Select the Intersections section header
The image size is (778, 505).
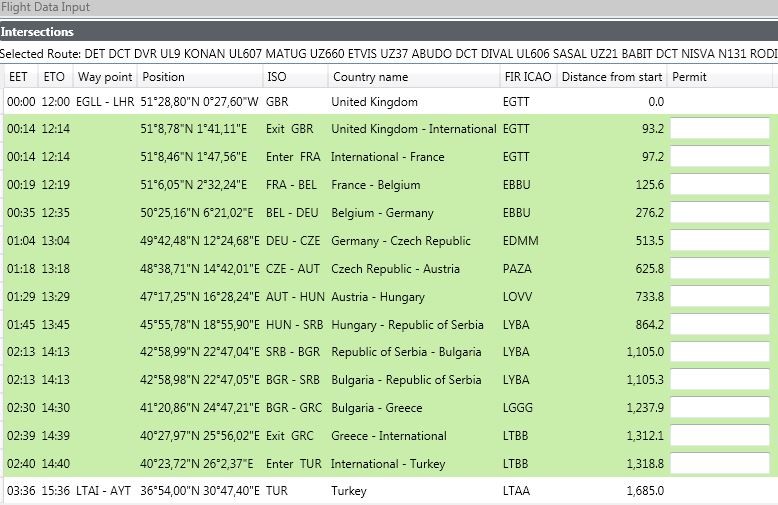[37, 32]
